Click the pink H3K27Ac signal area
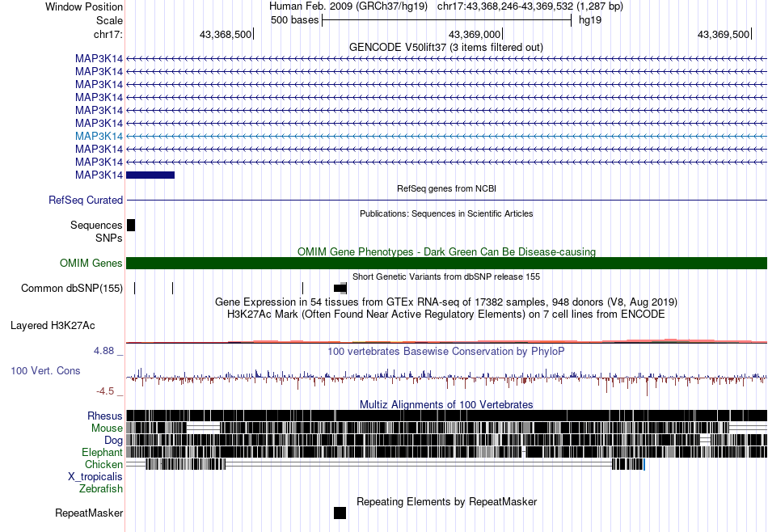 (447, 340)
